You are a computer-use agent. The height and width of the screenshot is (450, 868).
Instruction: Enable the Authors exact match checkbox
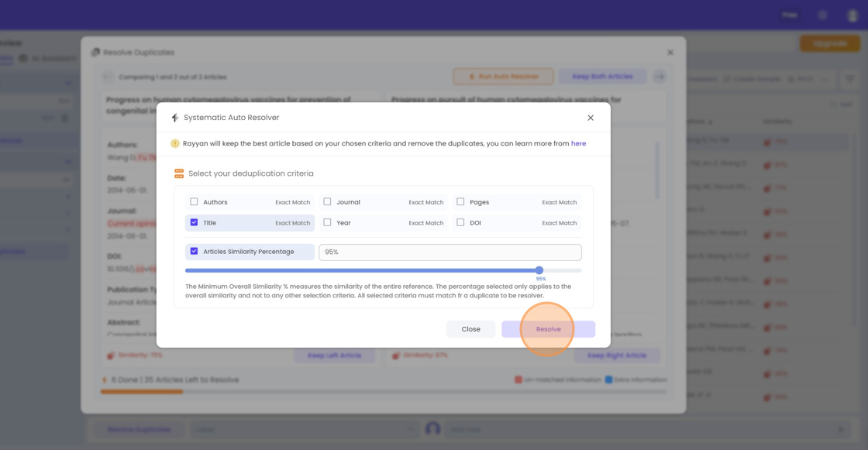pyautogui.click(x=194, y=201)
